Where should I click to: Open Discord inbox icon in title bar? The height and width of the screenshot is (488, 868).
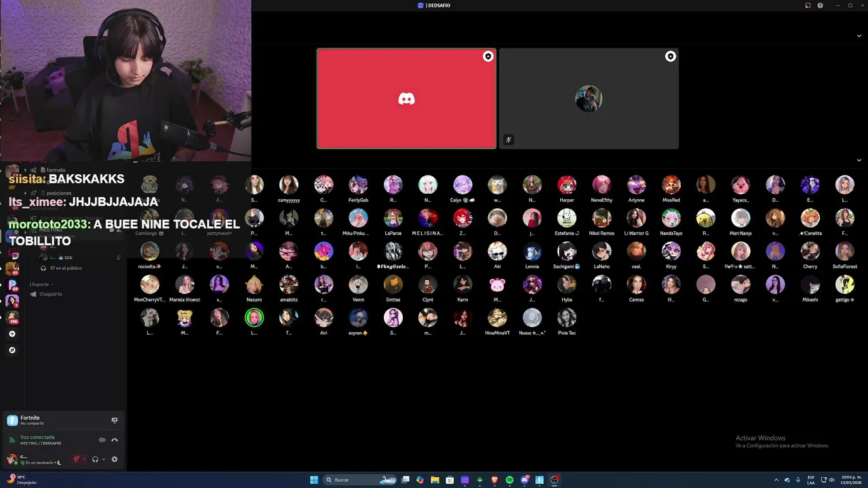pos(808,5)
